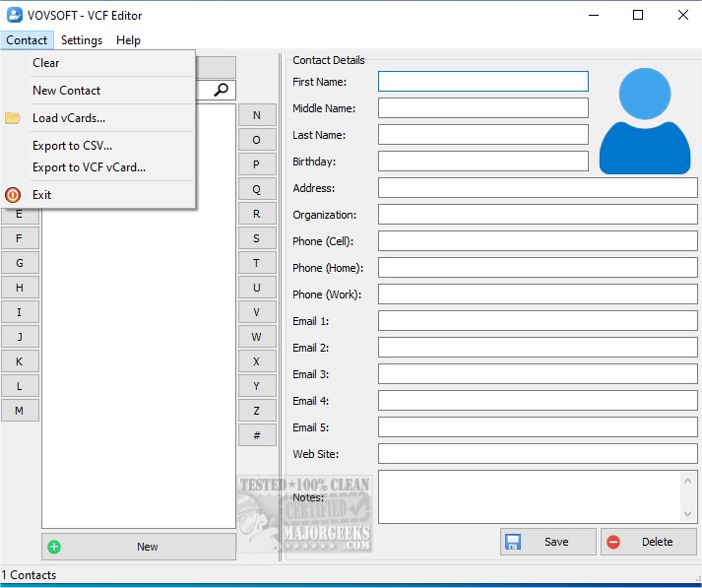This screenshot has height=588, width=702.
Task: Focus the Last Name field
Action: [x=483, y=135]
